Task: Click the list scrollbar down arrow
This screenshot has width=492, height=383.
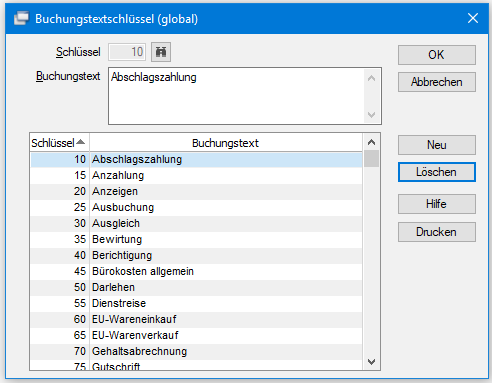Action: pyautogui.click(x=371, y=361)
